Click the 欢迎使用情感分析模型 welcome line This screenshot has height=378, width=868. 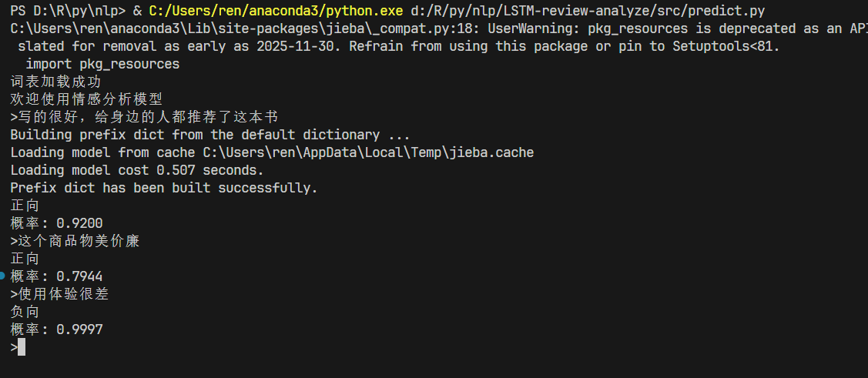86,99
